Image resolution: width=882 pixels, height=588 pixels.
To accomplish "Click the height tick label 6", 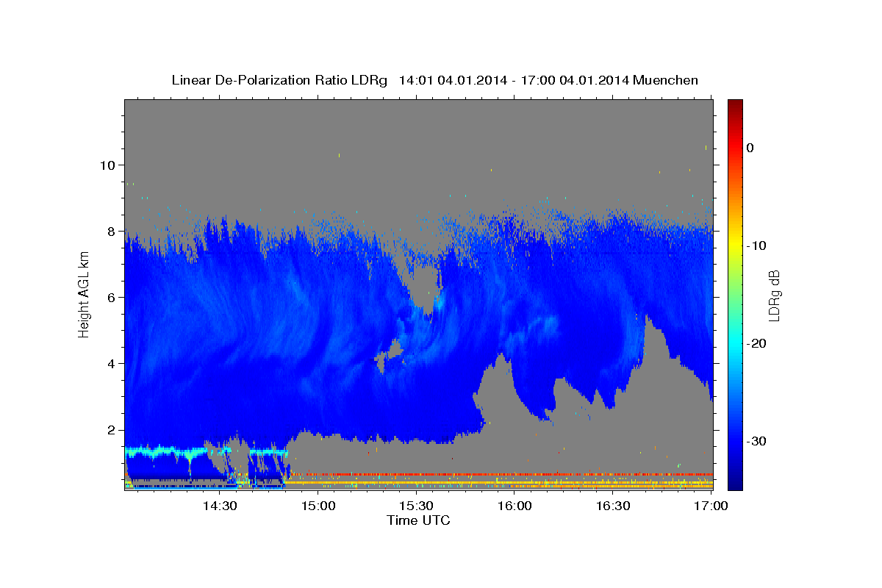I will pos(113,297).
